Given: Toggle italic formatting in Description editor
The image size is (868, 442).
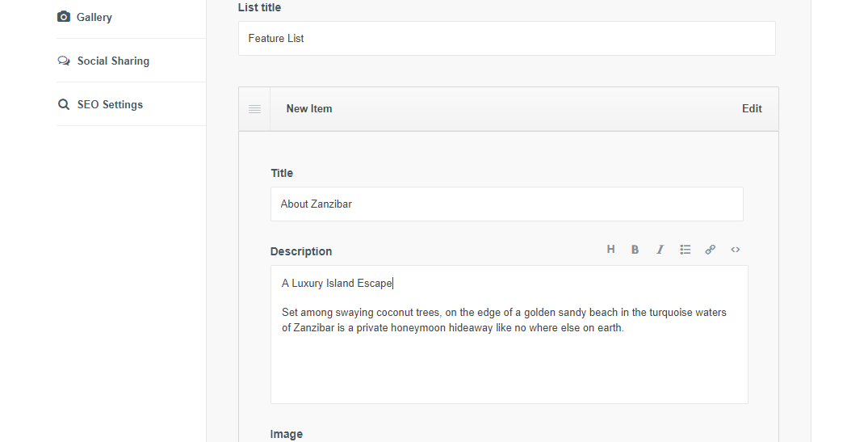Looking at the screenshot, I should tap(660, 250).
